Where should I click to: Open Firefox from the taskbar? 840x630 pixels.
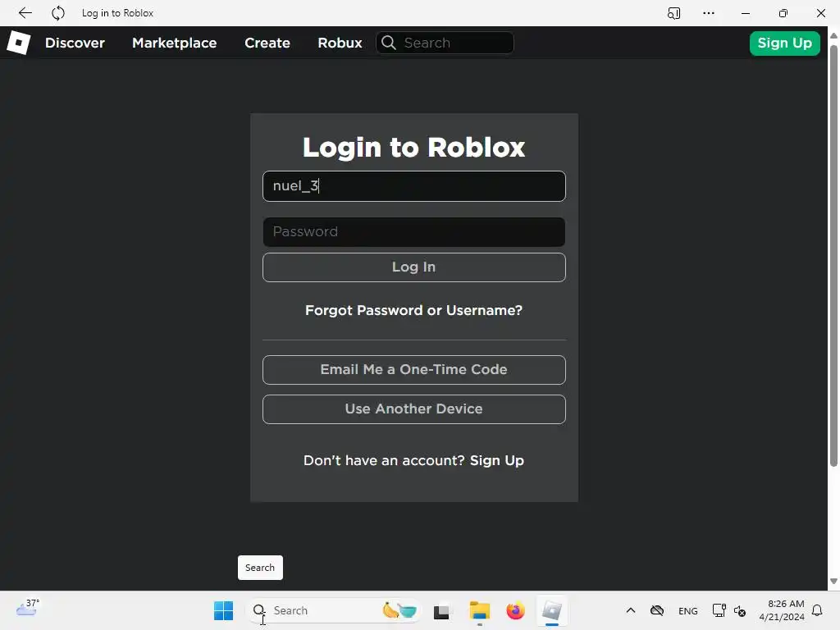515,610
